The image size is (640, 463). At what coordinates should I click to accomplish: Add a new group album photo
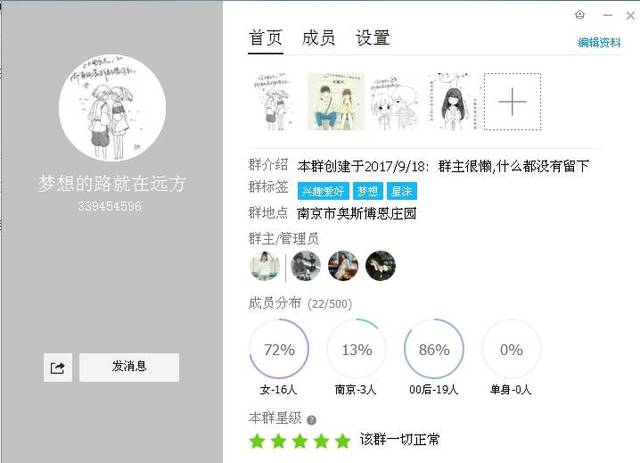point(512,102)
